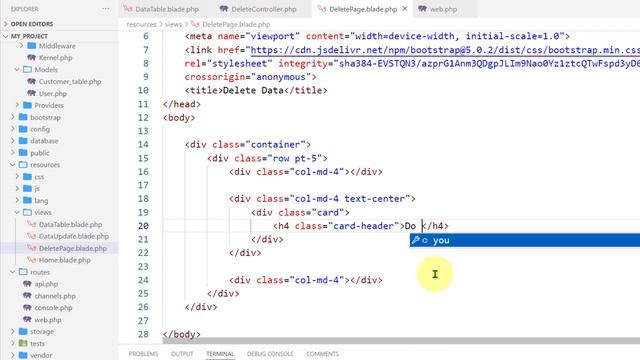640x360 pixels.
Task: Click lang folder icon
Action: coord(27,200)
